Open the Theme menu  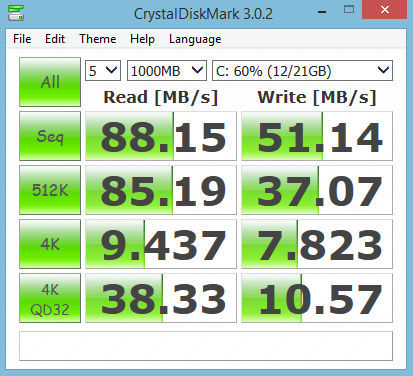pyautogui.click(x=98, y=39)
